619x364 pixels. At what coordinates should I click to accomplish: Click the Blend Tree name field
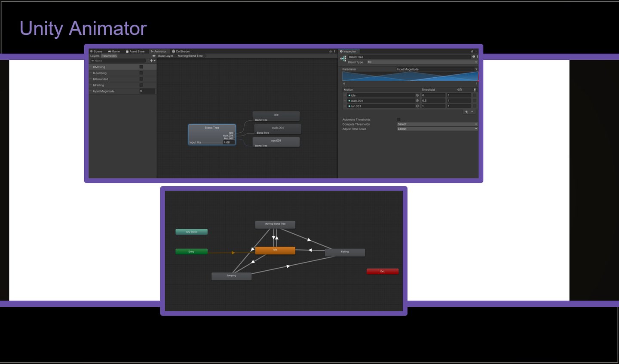tap(409, 57)
